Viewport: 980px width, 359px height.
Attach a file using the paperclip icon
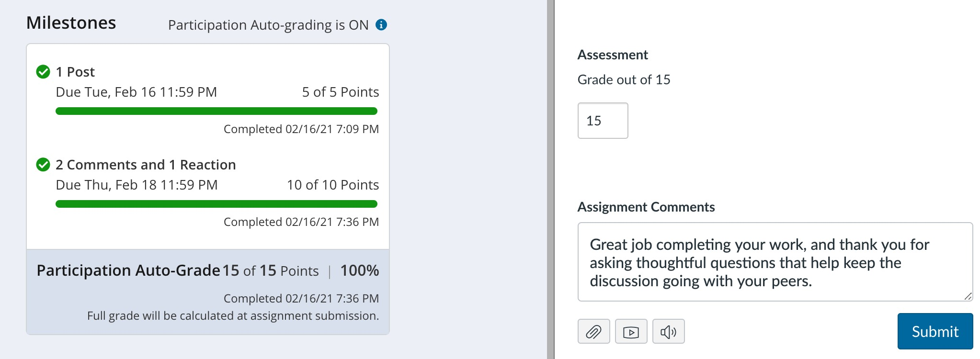coord(593,331)
